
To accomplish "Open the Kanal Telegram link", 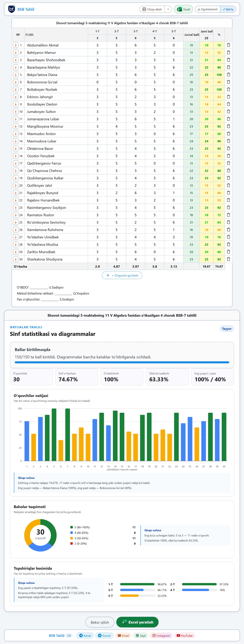I will coord(85,635).
